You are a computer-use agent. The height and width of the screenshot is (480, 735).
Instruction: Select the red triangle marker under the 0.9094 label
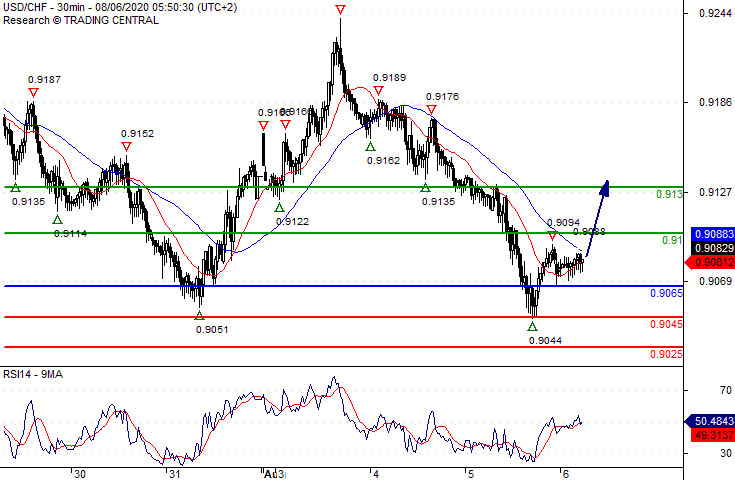pyautogui.click(x=552, y=235)
